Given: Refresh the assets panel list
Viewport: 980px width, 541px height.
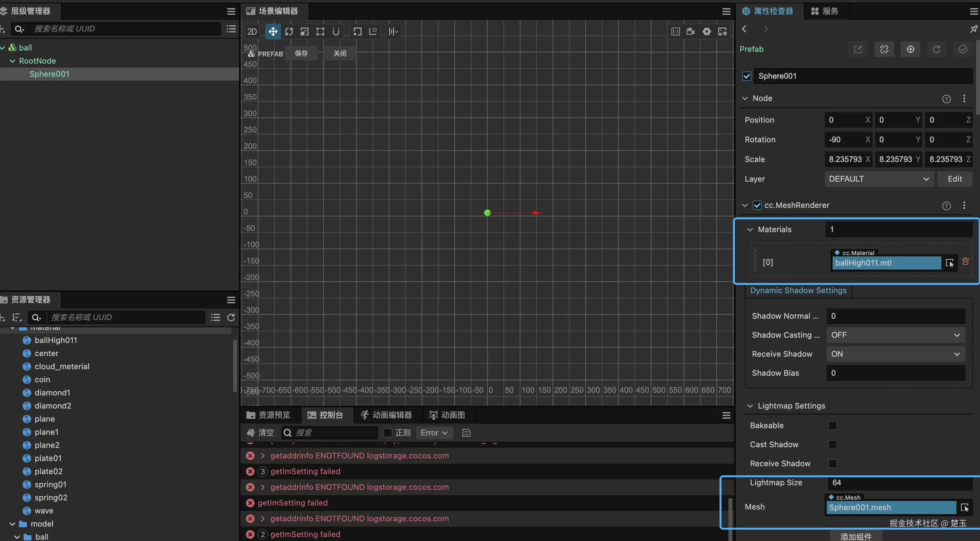Looking at the screenshot, I should point(231,317).
